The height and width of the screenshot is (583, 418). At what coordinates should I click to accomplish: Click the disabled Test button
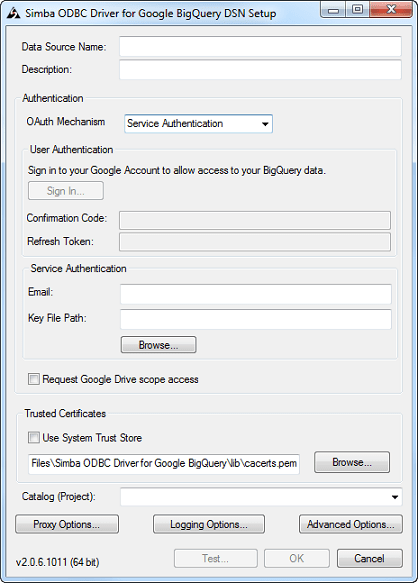tap(216, 558)
